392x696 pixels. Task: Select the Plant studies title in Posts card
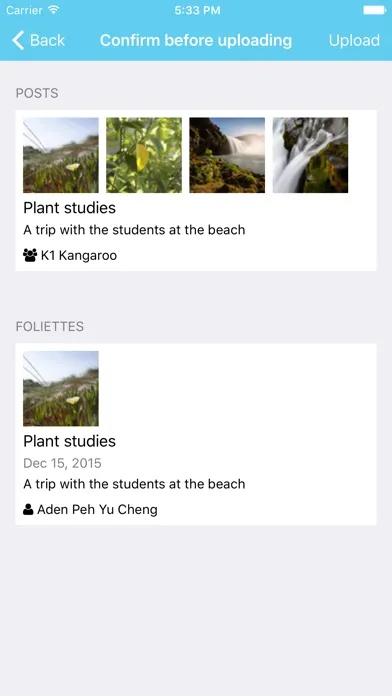click(x=69, y=207)
